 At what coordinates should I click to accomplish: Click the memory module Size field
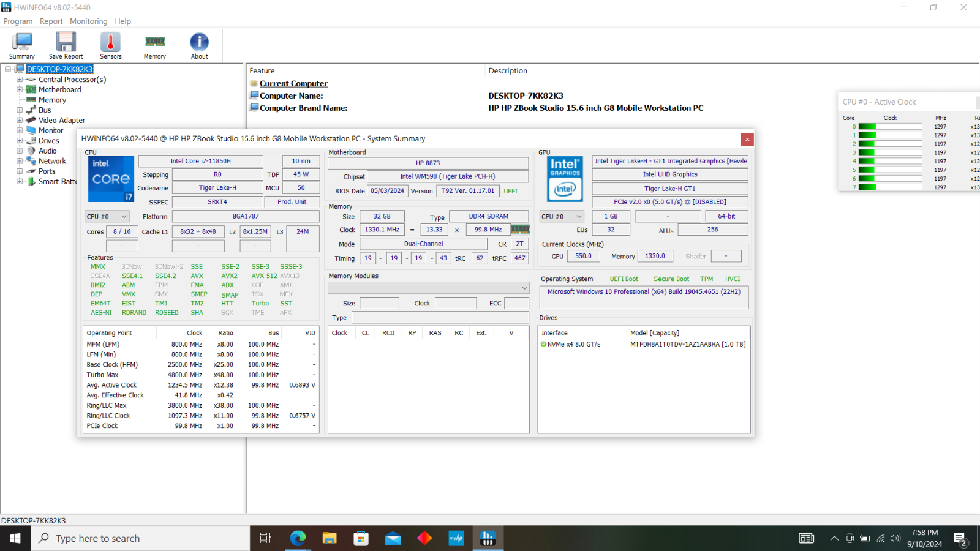click(379, 303)
